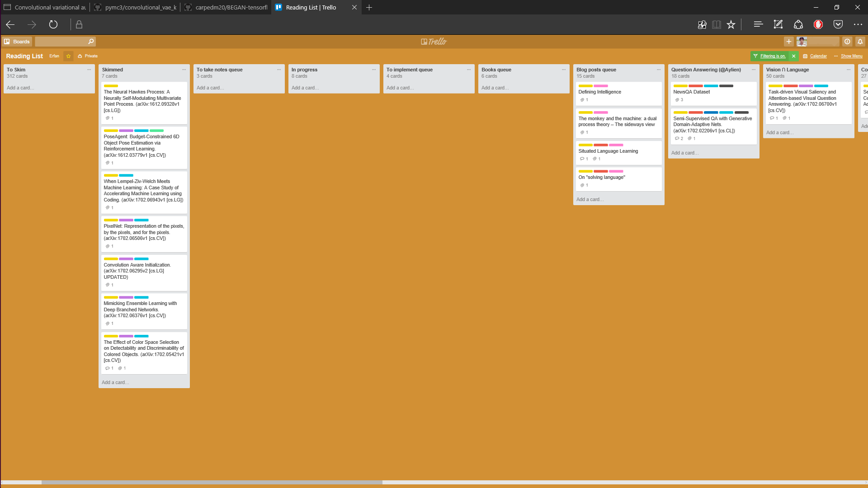The height and width of the screenshot is (488, 868).
Task: Click the yellow label on Neural Hawkes card
Action: (x=110, y=86)
